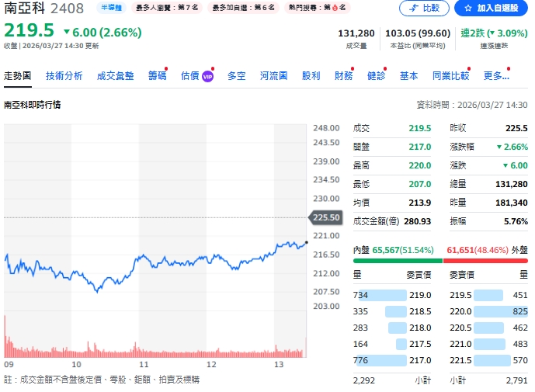The height and width of the screenshot is (392, 535).
Task: Click the 本益比 103.05 (99.60) value
Action: (418, 33)
